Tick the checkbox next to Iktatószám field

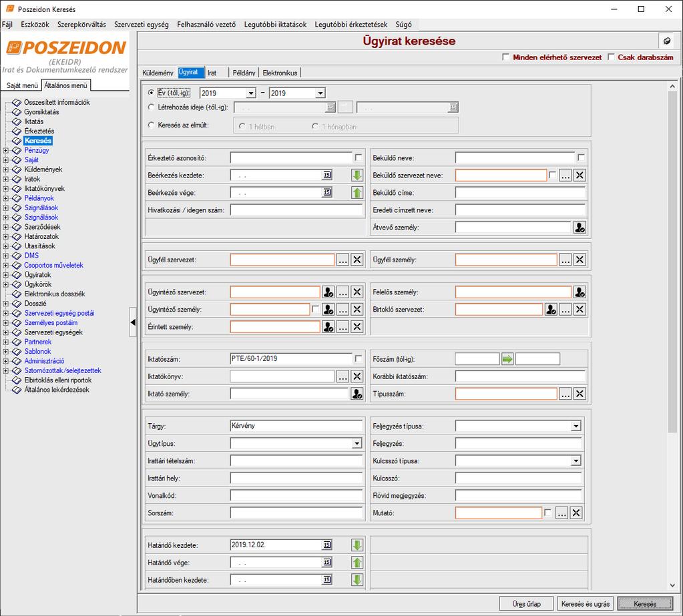(359, 358)
